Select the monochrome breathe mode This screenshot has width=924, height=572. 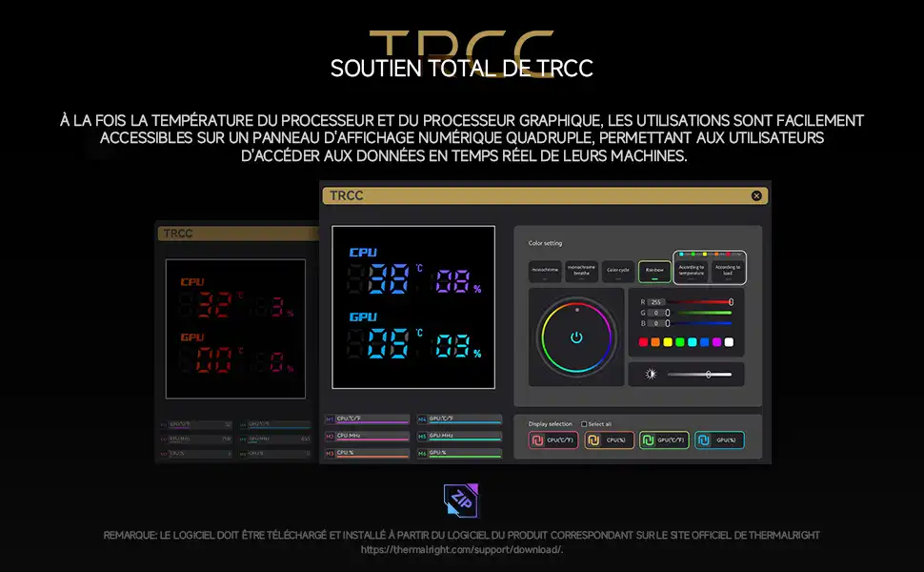(582, 271)
